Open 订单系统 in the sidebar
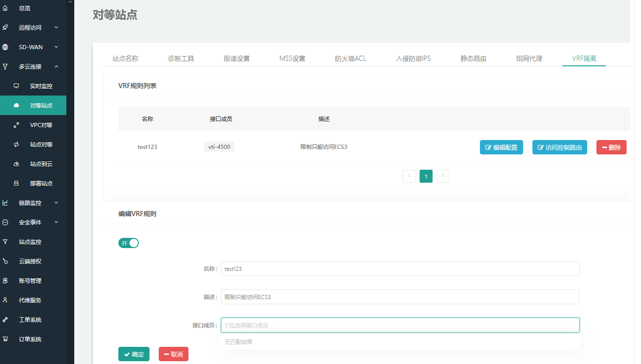 [30, 339]
